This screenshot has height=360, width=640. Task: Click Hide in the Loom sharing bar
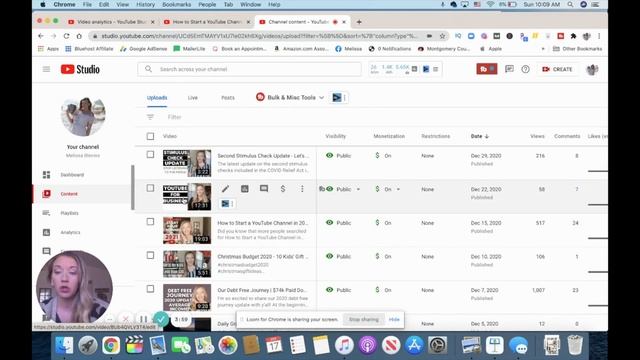394,320
